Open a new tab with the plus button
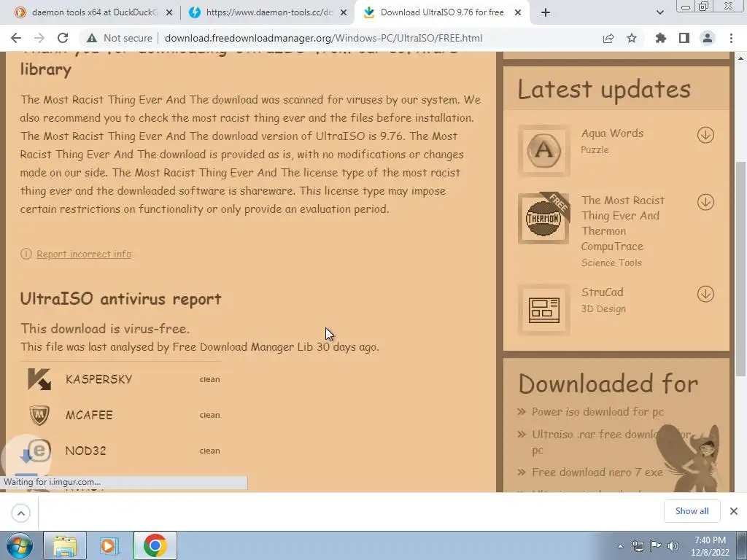The image size is (747, 560). 546,13
